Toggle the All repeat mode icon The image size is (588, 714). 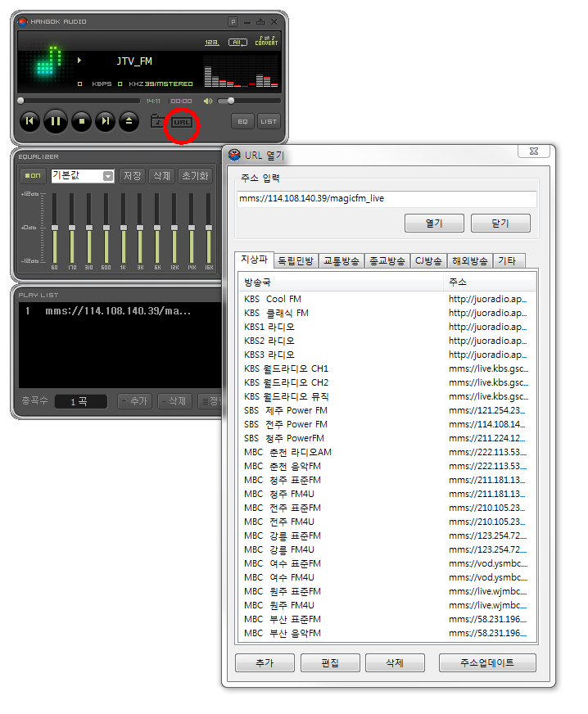pyautogui.click(x=237, y=43)
